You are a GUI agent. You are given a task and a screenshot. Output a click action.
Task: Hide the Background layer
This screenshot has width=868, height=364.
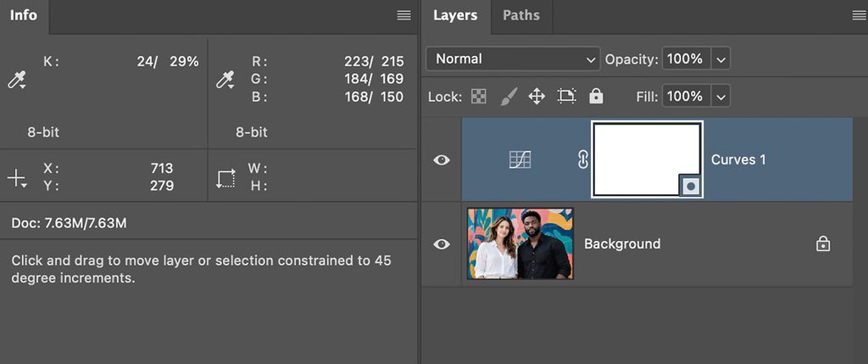point(441,244)
